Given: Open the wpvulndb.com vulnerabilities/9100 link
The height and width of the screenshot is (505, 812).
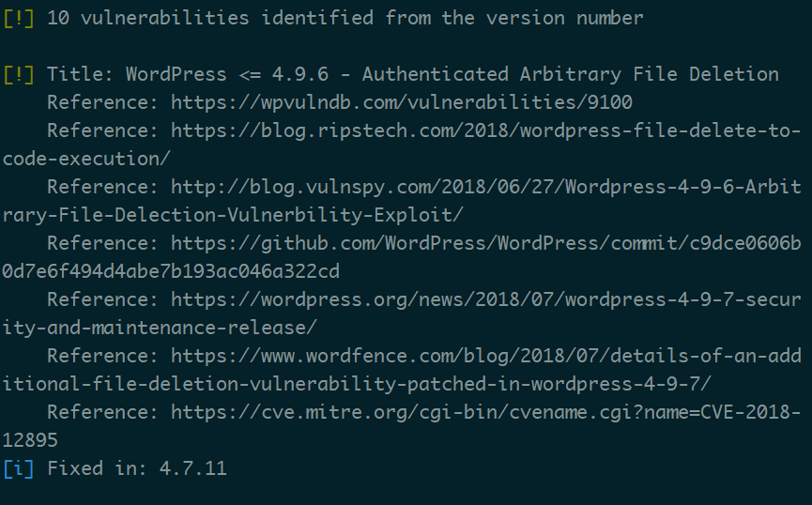Looking at the screenshot, I should click(402, 102).
